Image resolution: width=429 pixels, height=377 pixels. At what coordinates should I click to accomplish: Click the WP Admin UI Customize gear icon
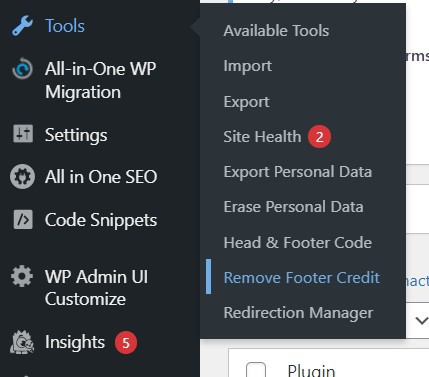(x=22, y=276)
